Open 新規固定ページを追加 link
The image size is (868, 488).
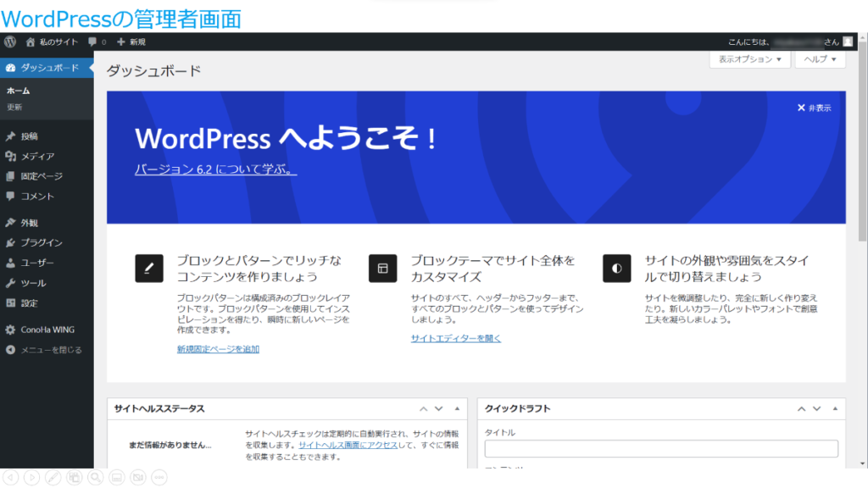pos(218,349)
